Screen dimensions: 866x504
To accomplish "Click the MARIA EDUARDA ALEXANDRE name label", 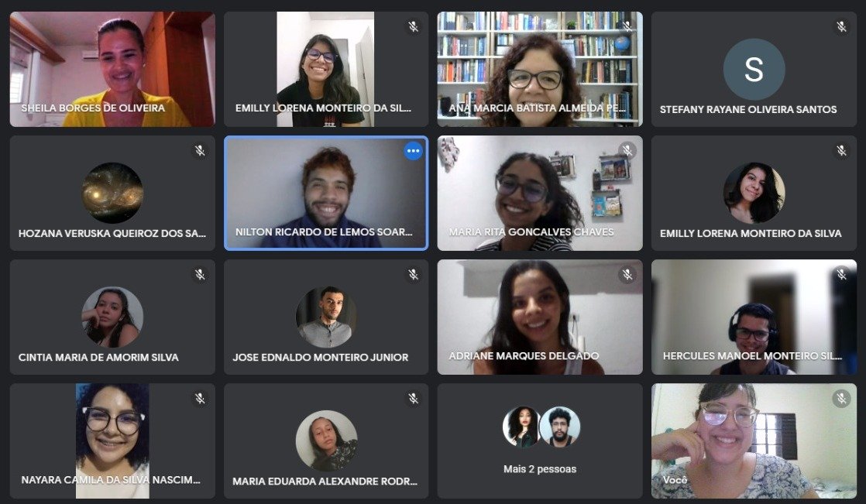I will [325, 482].
